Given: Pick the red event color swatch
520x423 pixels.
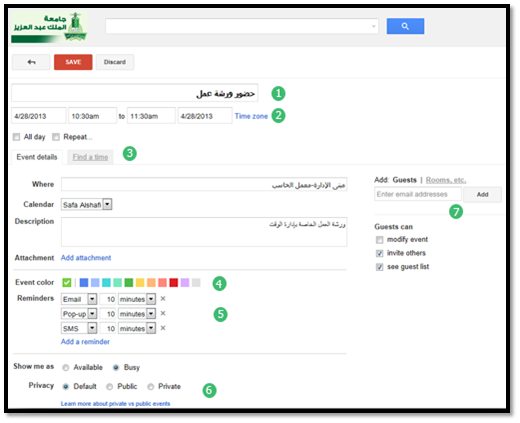Looking at the screenshot, I should pyautogui.click(x=174, y=283).
